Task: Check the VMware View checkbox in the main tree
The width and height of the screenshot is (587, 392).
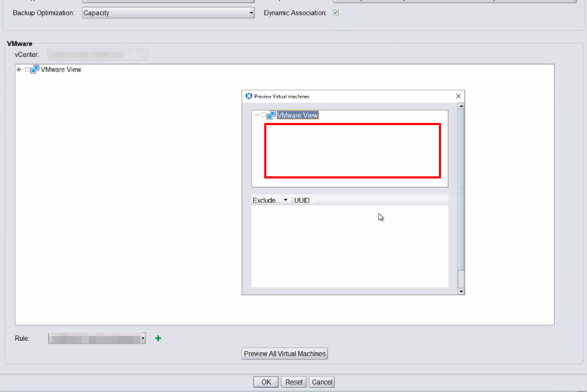Action: 28,69
